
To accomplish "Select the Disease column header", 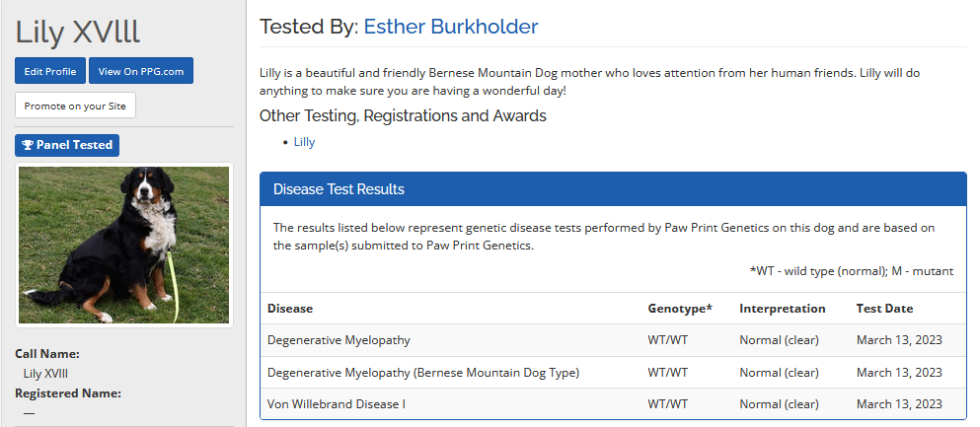I will coord(290,309).
